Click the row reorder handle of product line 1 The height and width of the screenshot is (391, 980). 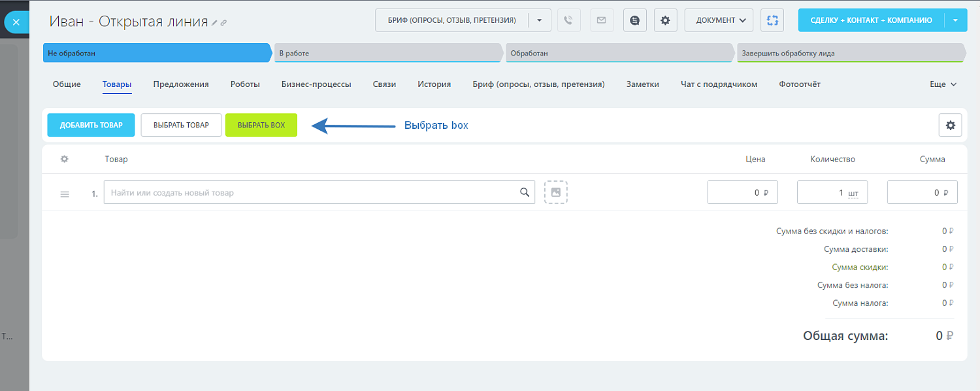point(64,194)
